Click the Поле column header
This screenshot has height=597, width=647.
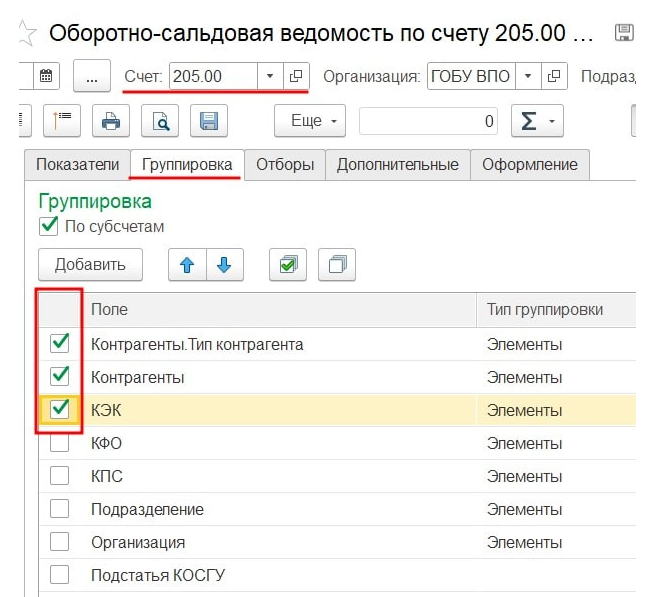[278, 309]
